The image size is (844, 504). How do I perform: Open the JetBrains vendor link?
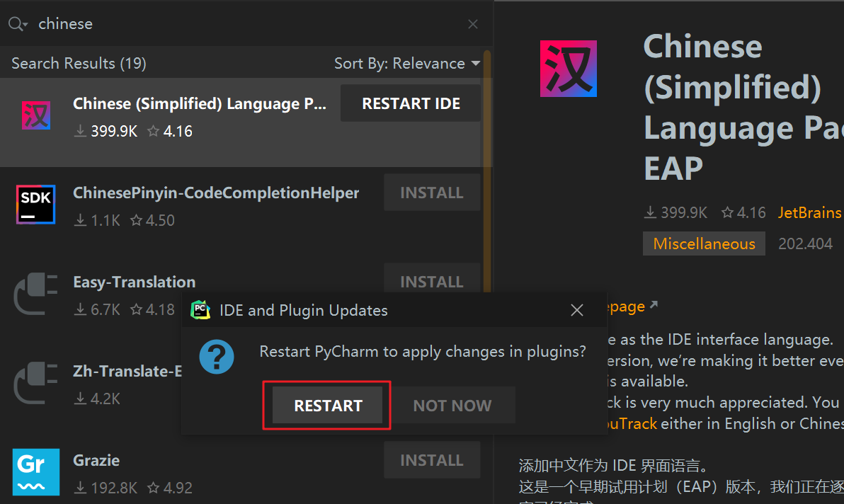pos(809,212)
